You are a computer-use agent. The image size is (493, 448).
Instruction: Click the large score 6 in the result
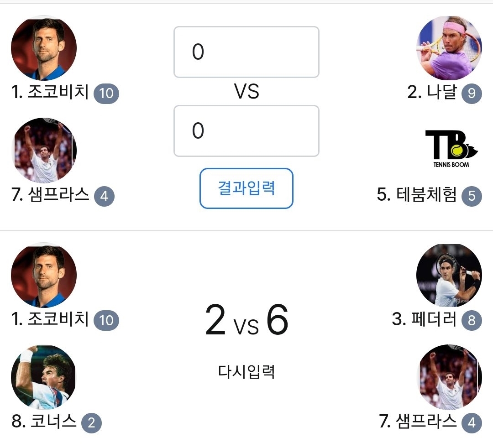277,320
